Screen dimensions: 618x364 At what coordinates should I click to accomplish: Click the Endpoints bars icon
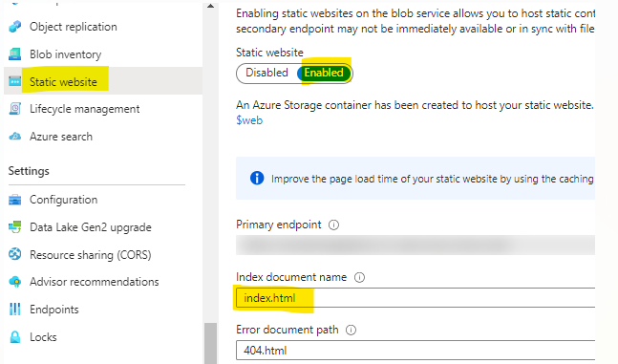point(15,310)
